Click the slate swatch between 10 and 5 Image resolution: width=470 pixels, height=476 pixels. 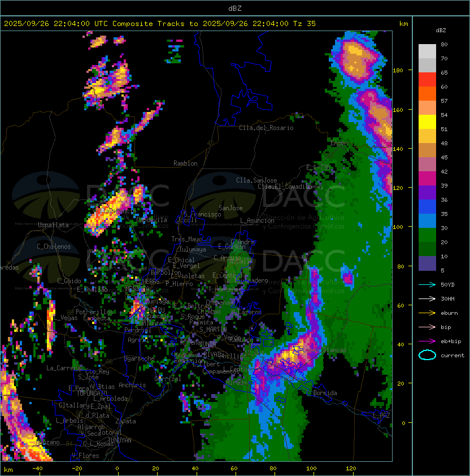[x=427, y=263]
